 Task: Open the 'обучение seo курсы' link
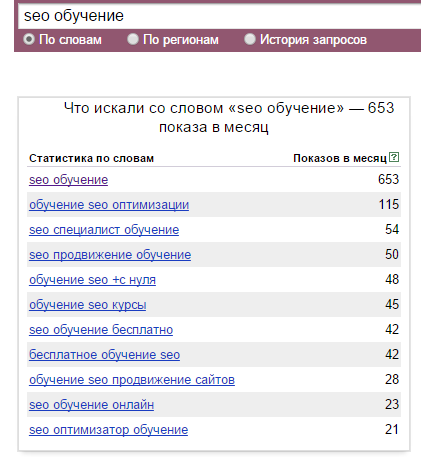88,305
